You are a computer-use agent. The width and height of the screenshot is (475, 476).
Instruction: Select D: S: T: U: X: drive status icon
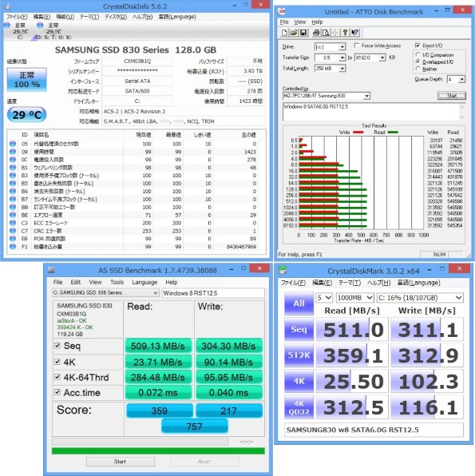40,26
